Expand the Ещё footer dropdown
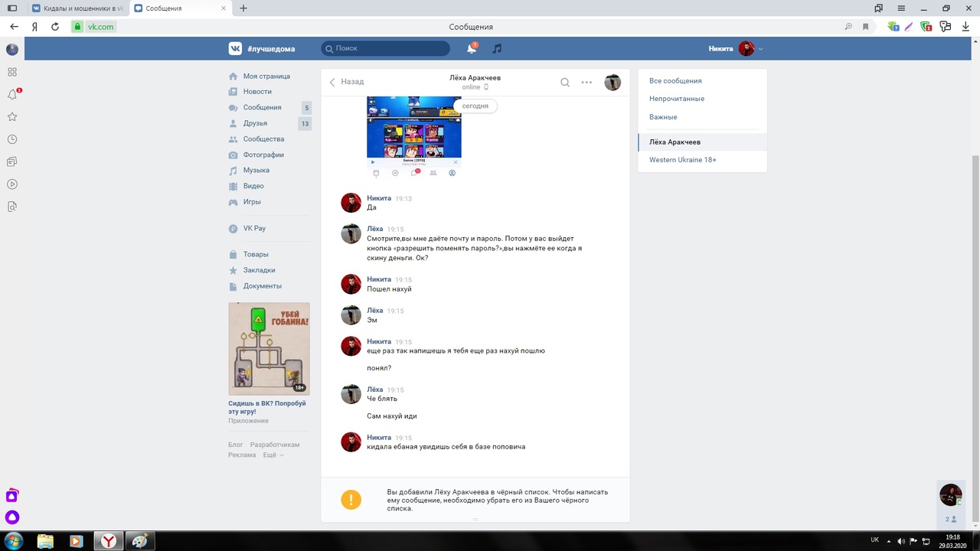The width and height of the screenshot is (980, 551). pyautogui.click(x=273, y=455)
